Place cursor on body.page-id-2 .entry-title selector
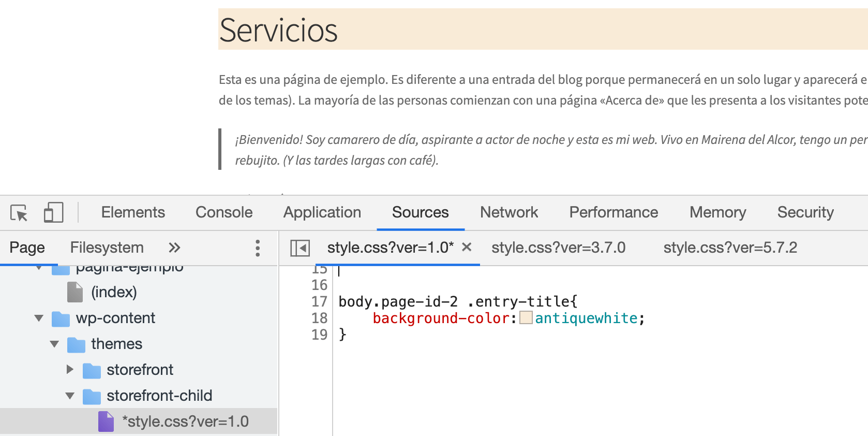868x436 pixels. tap(458, 301)
